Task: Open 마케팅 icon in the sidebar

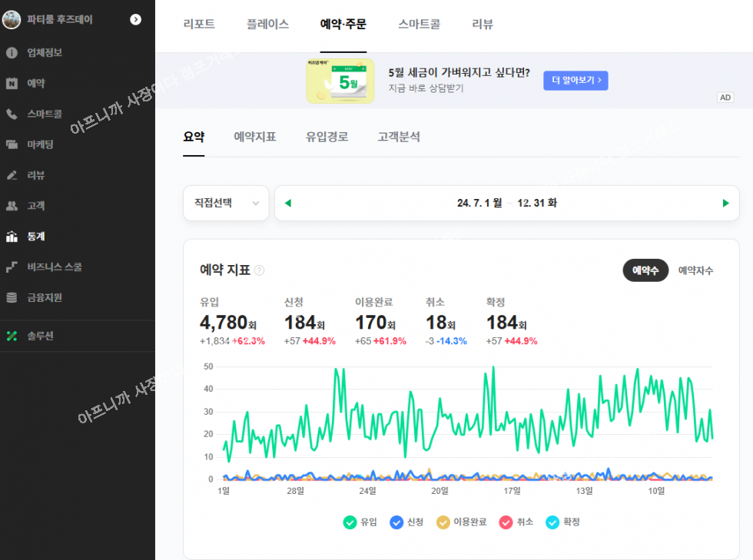Action: [x=12, y=144]
